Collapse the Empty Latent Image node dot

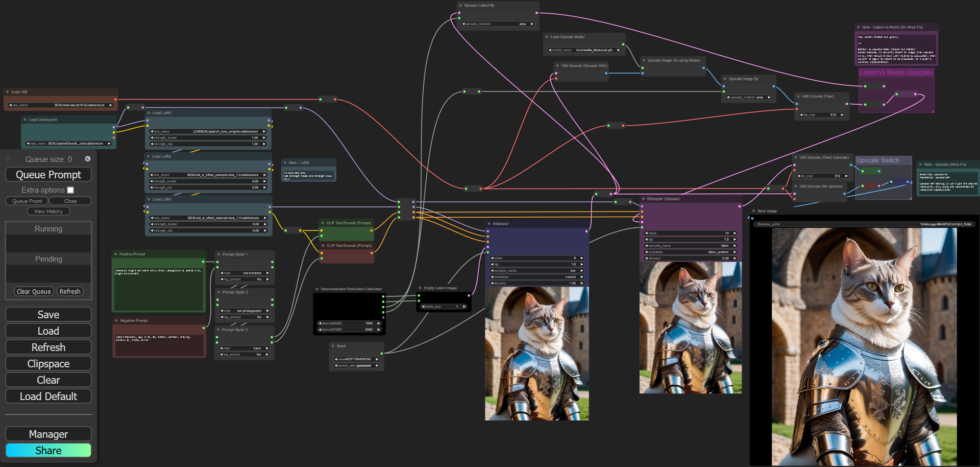pyautogui.click(x=421, y=288)
